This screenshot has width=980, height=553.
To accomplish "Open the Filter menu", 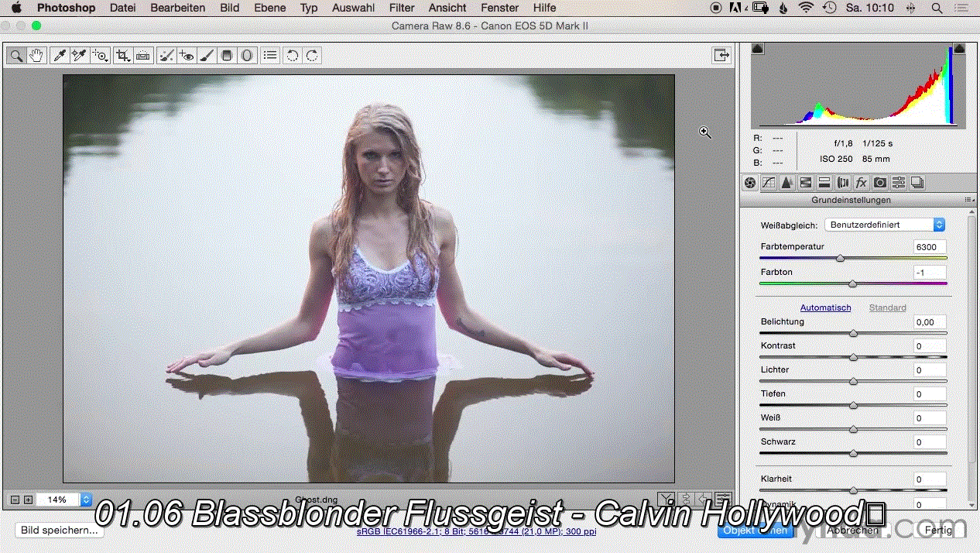I will tap(402, 8).
